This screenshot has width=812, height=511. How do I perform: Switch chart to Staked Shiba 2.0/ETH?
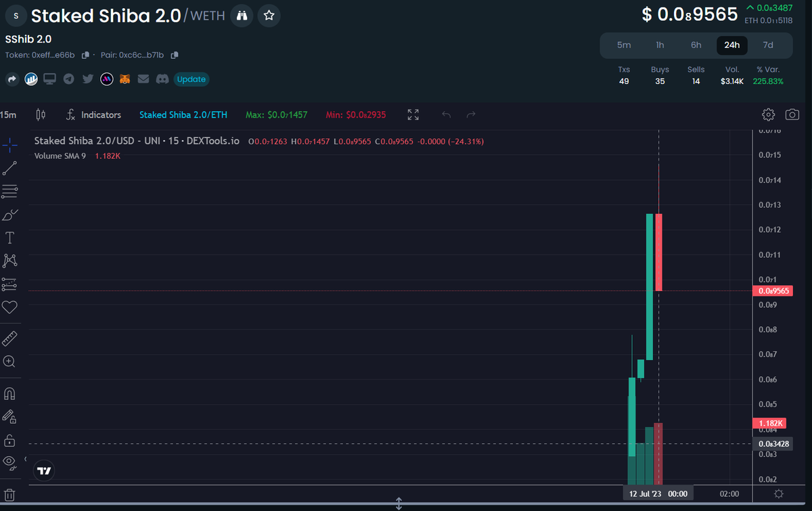183,115
